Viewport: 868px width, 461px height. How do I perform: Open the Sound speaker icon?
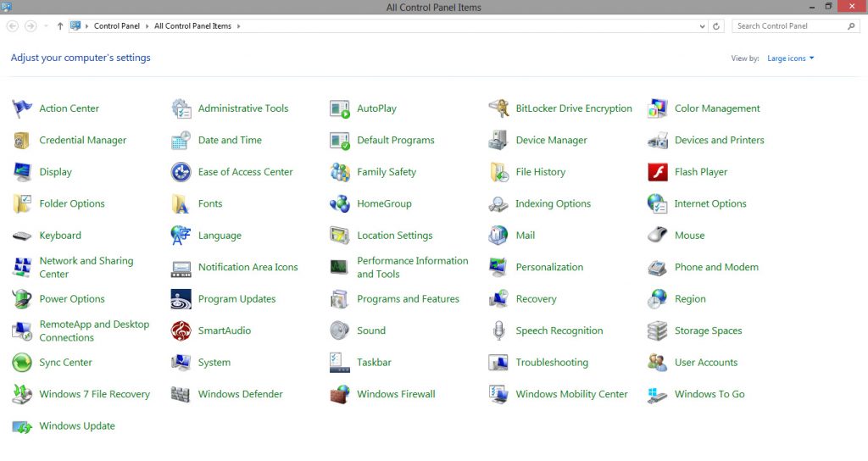pos(340,330)
